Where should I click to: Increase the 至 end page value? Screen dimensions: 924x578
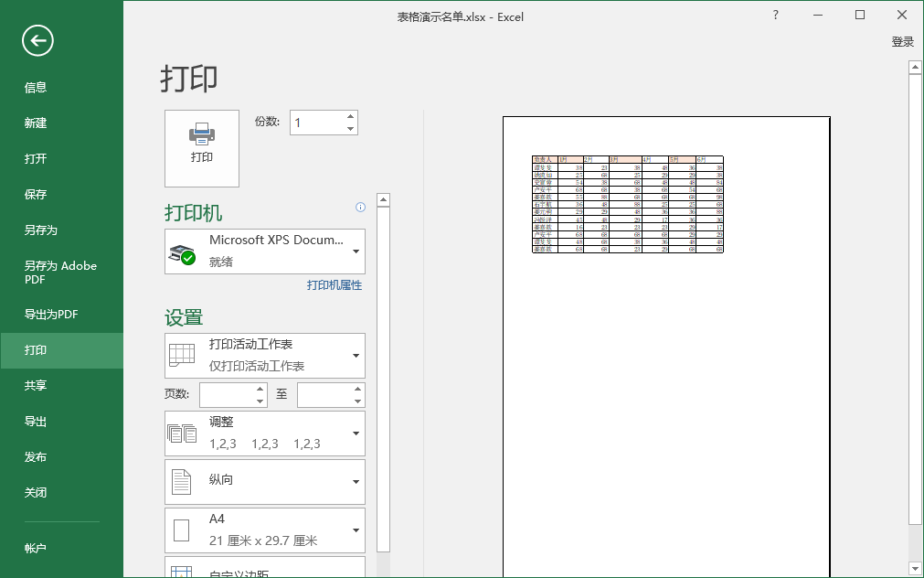[357, 390]
